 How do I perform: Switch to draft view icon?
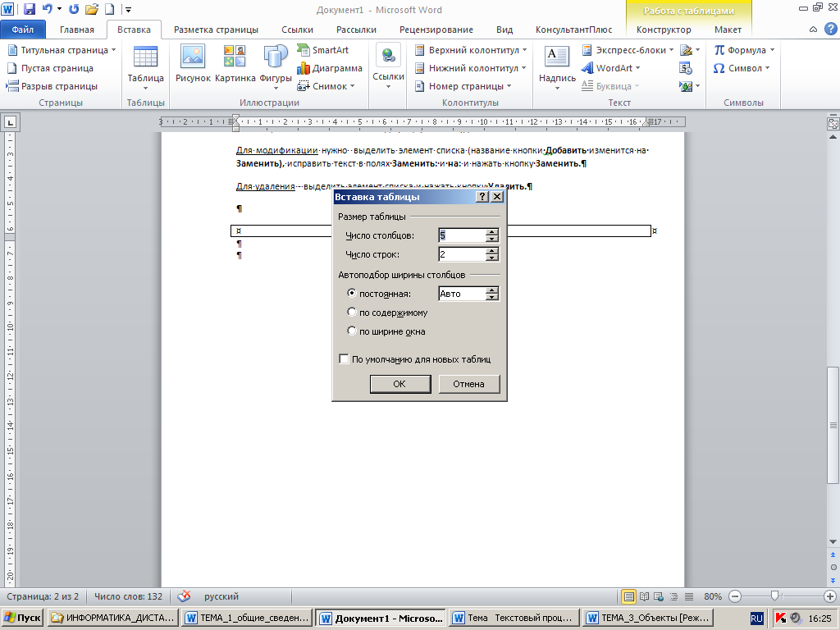pos(689,596)
